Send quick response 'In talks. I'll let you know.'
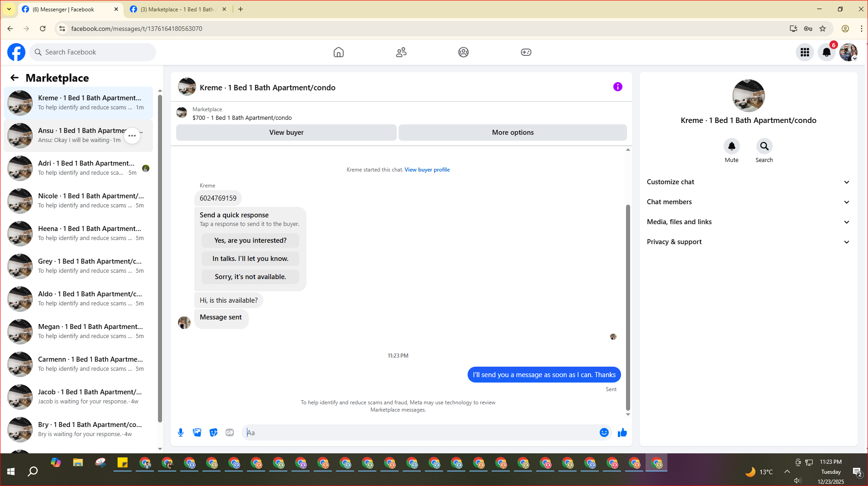Image resolution: width=868 pixels, height=486 pixels. pos(250,259)
